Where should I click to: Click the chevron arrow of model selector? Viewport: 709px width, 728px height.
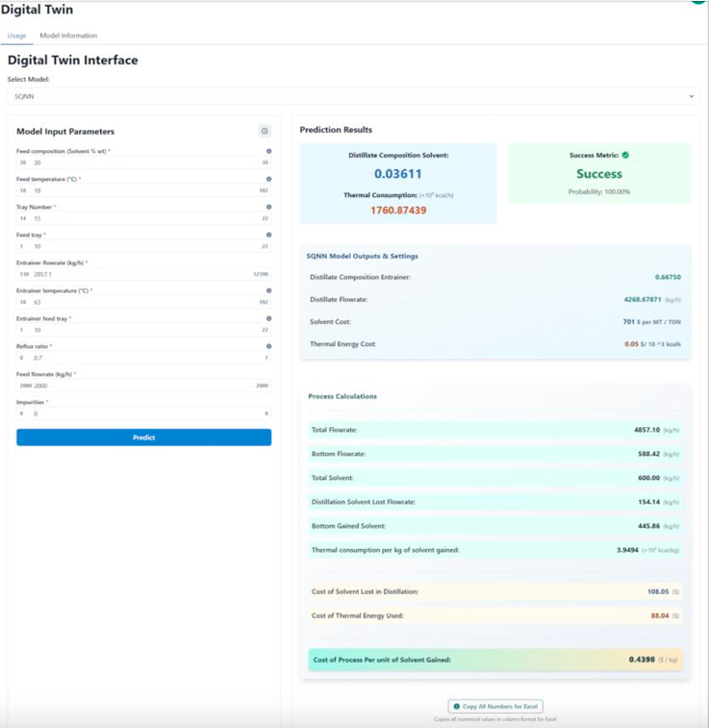coord(691,96)
